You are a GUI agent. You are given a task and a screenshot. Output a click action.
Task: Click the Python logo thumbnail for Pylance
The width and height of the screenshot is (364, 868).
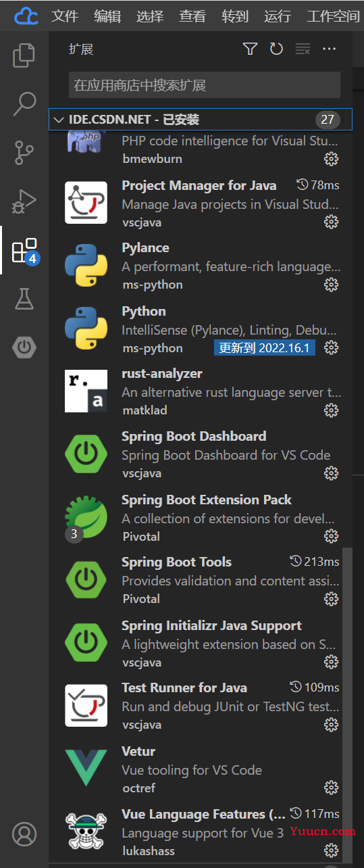[x=86, y=266]
